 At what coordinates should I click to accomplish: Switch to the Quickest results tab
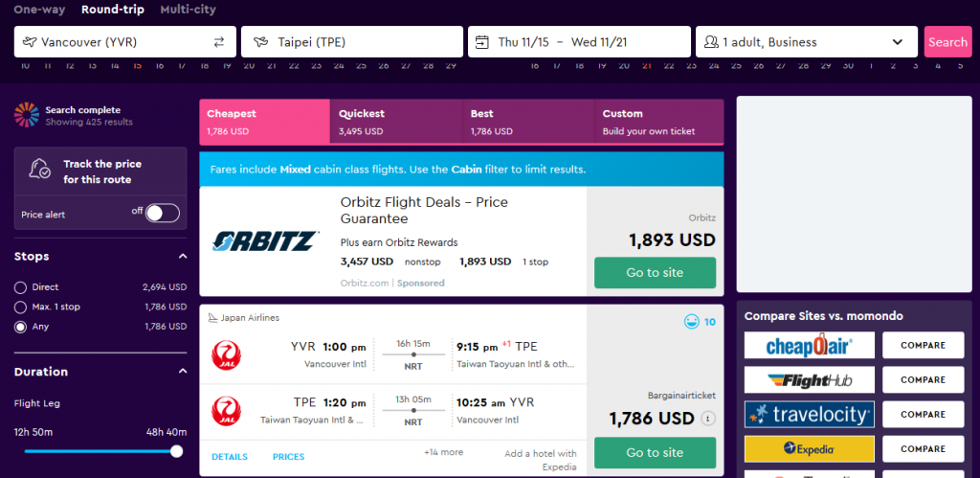coord(395,122)
